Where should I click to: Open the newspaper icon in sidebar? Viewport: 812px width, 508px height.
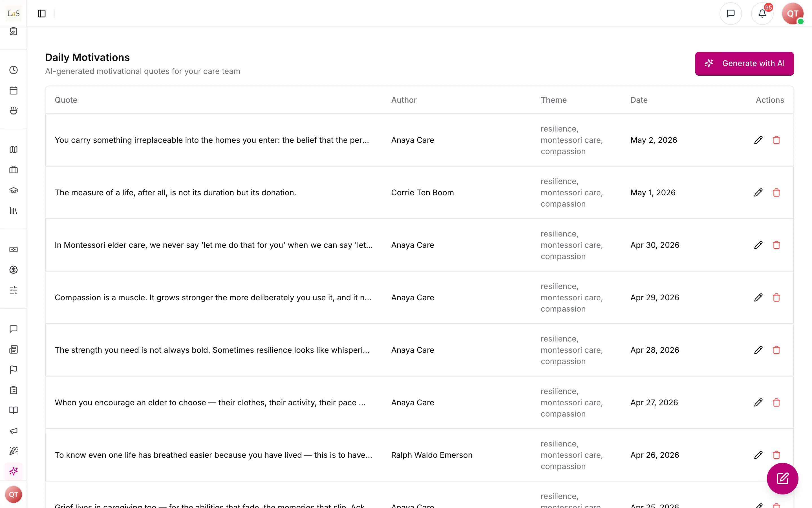[x=14, y=349]
